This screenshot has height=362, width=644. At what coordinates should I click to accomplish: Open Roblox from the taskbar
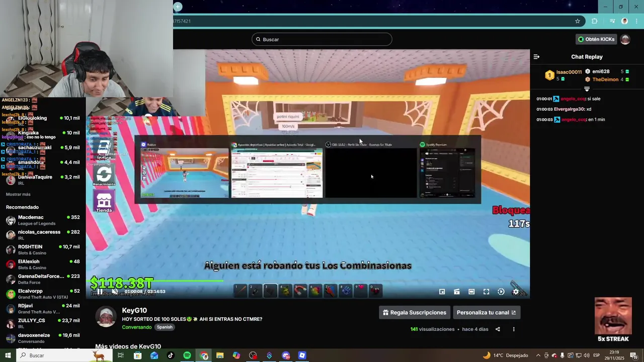point(302,355)
